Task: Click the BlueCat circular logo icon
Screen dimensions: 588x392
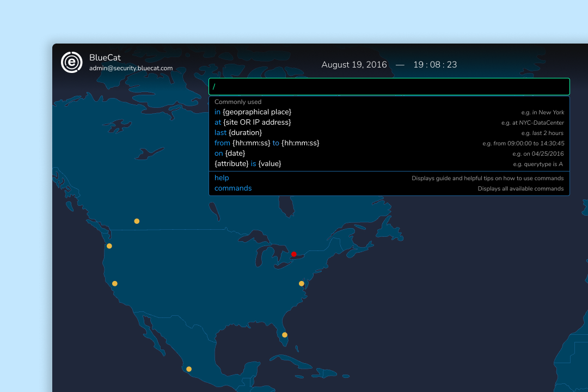Action: click(72, 62)
